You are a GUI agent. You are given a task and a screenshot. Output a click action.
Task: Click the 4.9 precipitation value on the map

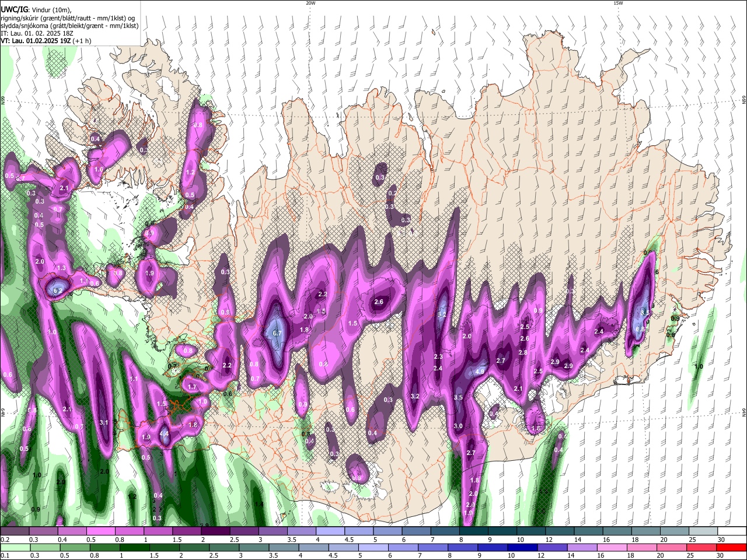point(480,371)
